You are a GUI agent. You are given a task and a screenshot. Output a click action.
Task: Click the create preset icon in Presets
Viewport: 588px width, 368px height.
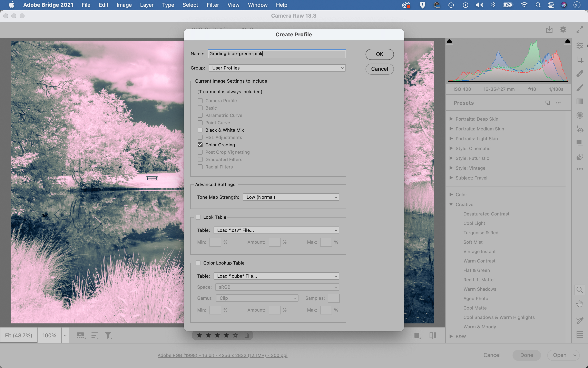tap(547, 103)
